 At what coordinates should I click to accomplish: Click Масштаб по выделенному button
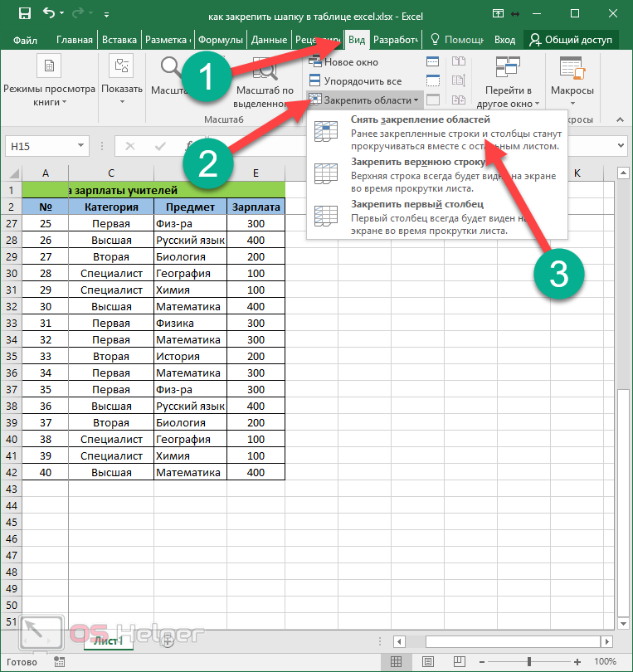pos(265,81)
